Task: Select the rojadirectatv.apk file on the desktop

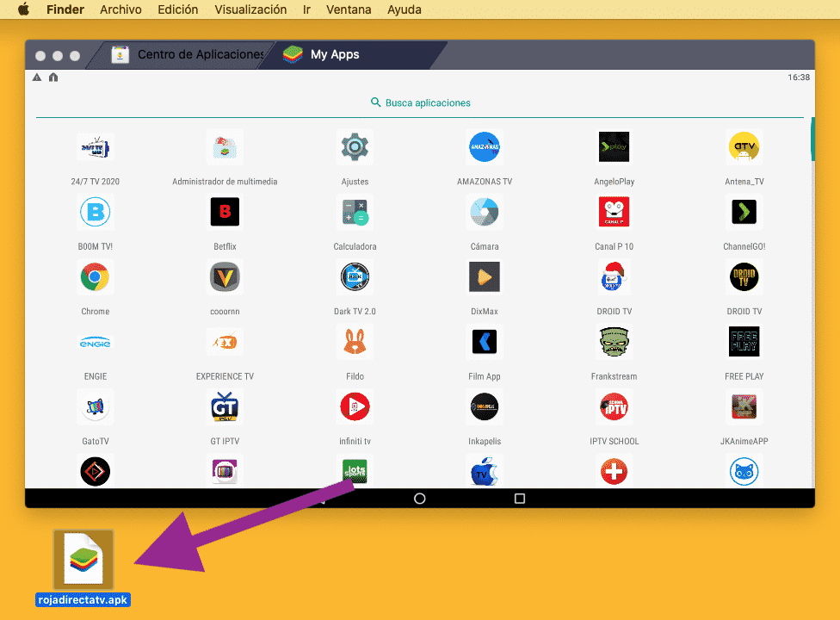Action: pyautogui.click(x=83, y=560)
